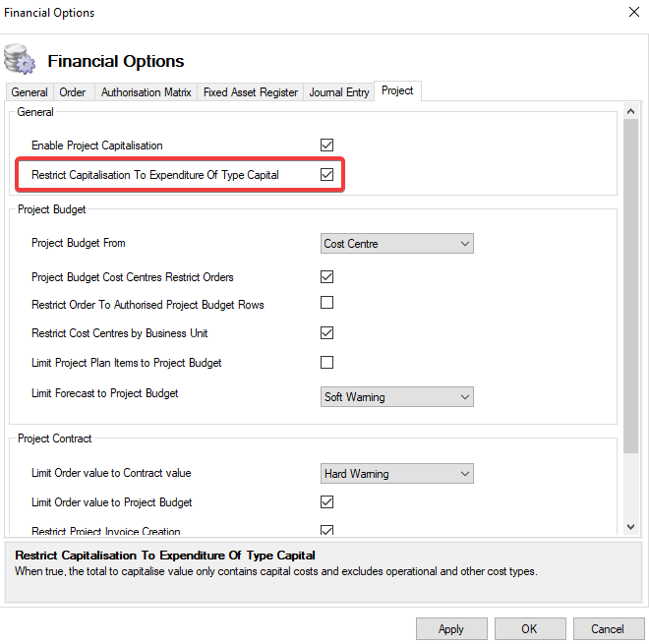Enable Restrict Order To Authorised Project Budget Rows
The image size is (649, 644).
tap(327, 304)
